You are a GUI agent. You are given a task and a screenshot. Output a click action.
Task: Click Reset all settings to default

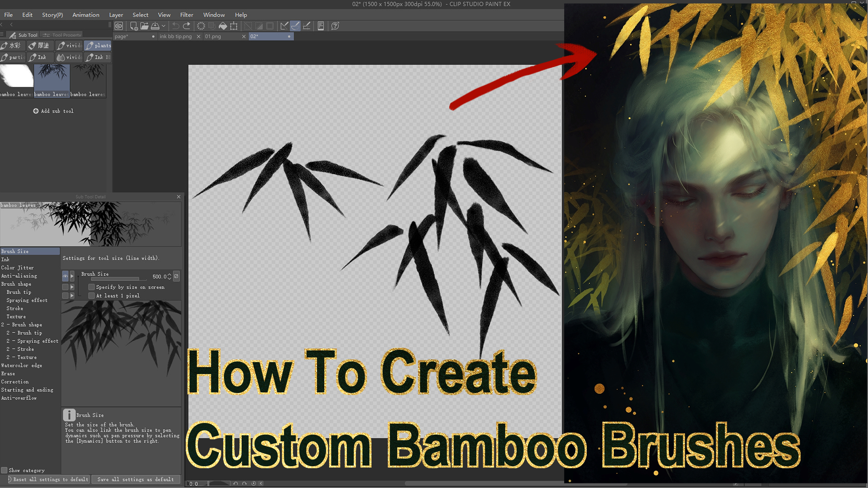49,479
